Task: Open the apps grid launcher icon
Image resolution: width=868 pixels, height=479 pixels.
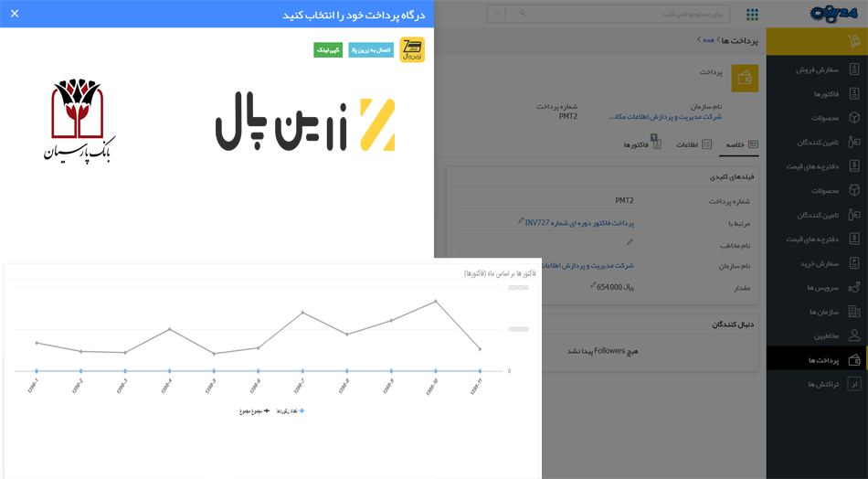Action: pos(752,15)
